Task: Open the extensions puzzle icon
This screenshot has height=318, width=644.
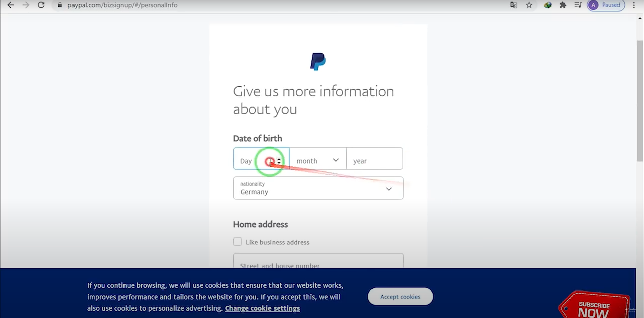Action: (563, 5)
